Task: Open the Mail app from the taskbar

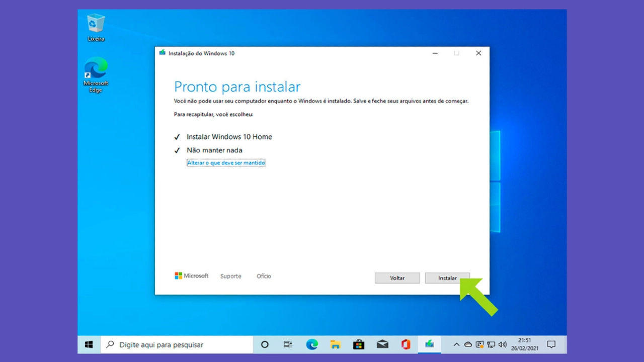Action: (382, 344)
